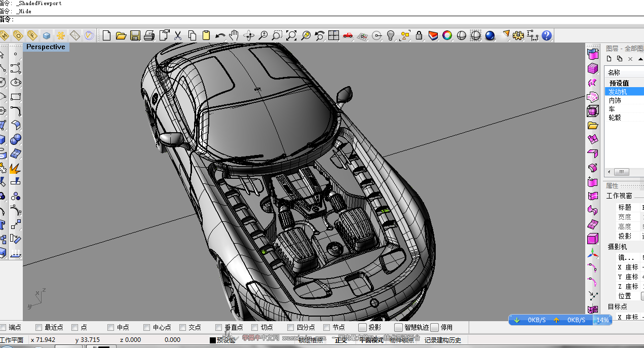Open the color wheel object properties icon
Image resolution: width=644 pixels, height=348 pixels.
click(447, 35)
